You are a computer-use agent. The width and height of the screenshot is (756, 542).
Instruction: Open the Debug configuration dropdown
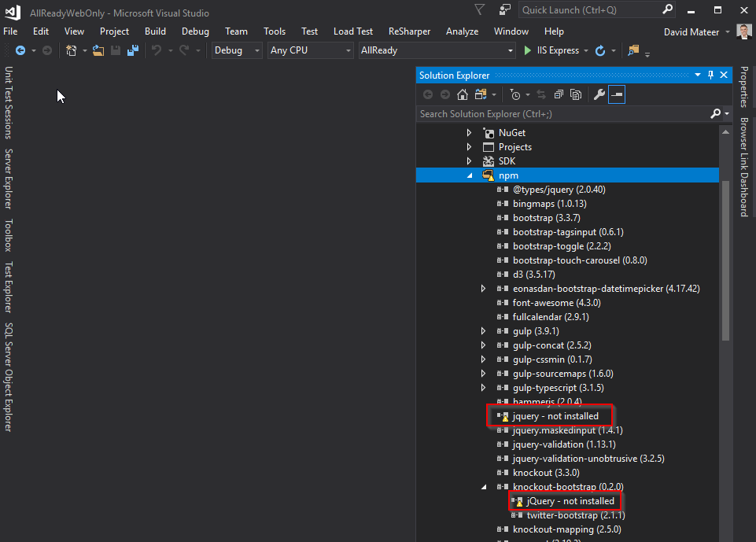(x=237, y=50)
